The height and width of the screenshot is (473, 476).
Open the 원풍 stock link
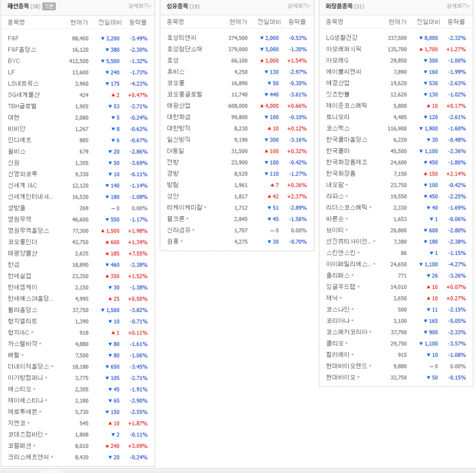[x=173, y=241]
